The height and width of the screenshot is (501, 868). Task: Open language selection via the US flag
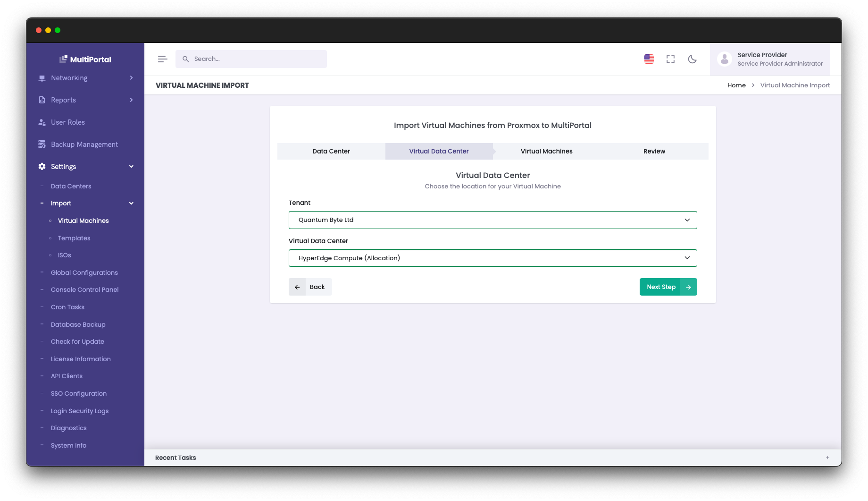point(649,59)
